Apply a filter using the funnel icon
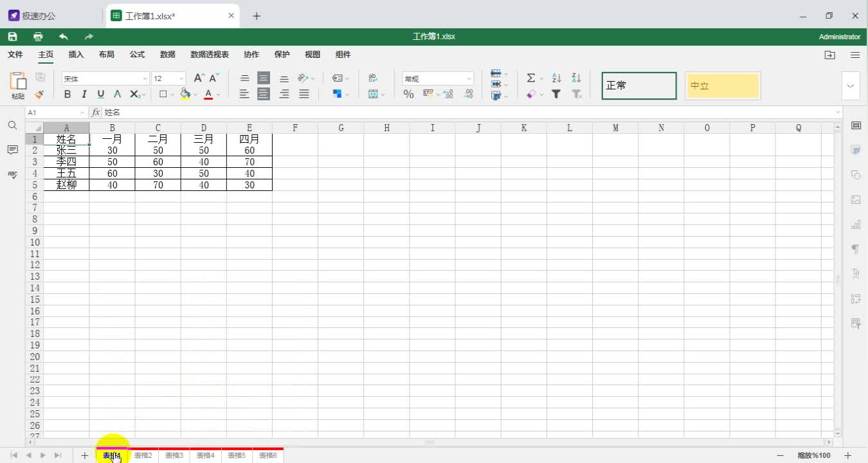Screen dimensions: 868x463 556,94
